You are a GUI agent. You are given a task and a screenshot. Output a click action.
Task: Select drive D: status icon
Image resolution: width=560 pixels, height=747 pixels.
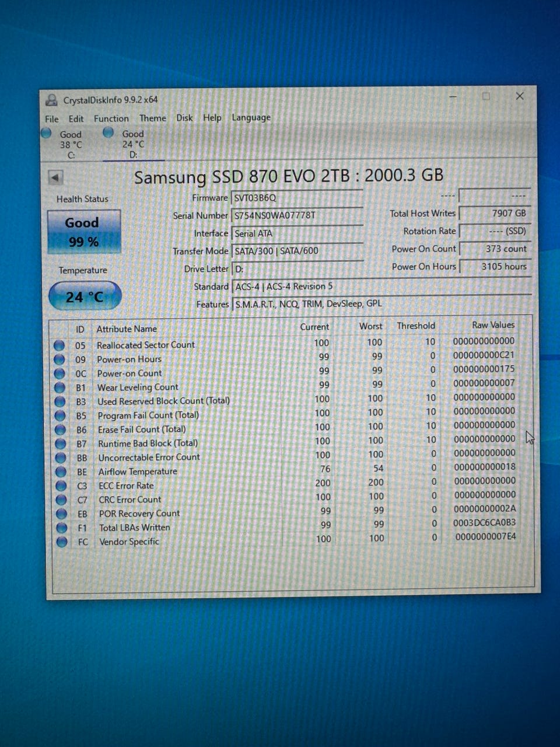pyautogui.click(x=108, y=132)
